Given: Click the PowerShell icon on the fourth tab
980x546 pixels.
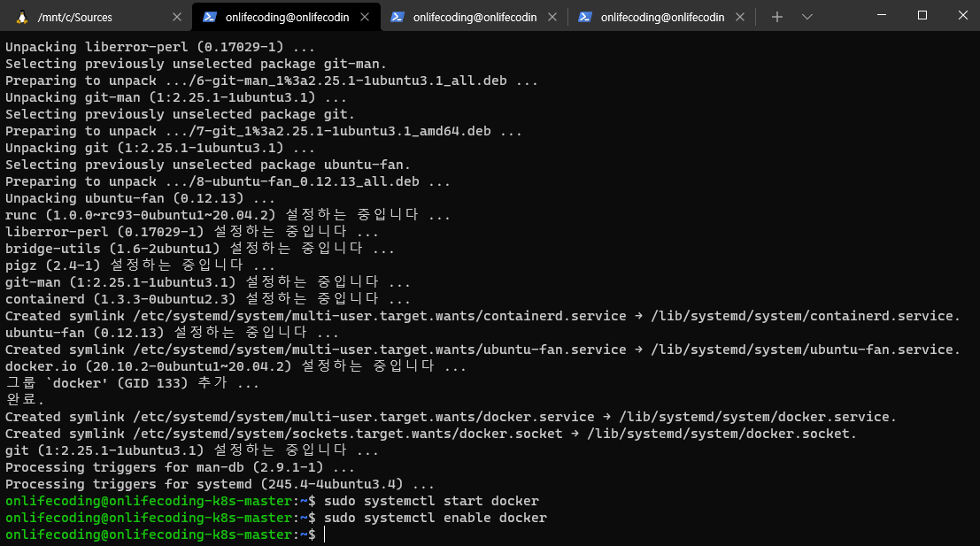Looking at the screenshot, I should pyautogui.click(x=584, y=17).
